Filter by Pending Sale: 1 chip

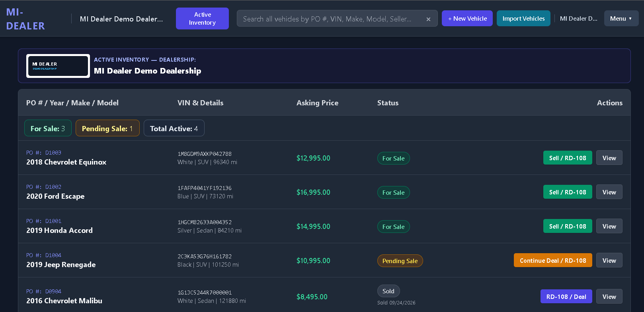pyautogui.click(x=107, y=128)
